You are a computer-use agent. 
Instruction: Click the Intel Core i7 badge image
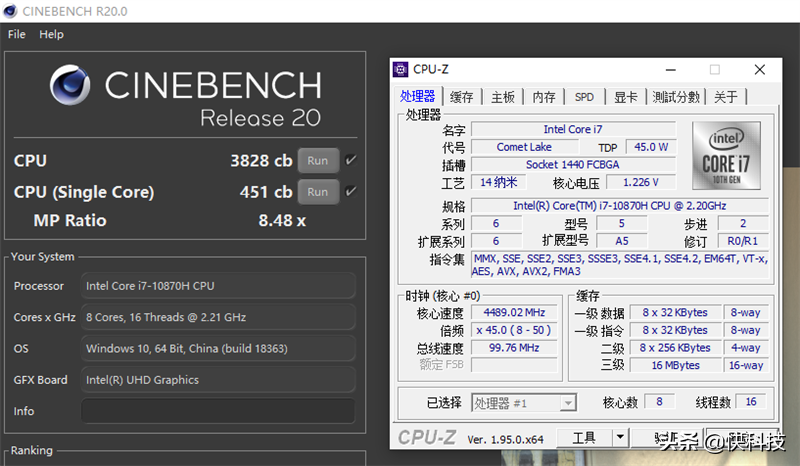[x=726, y=155]
